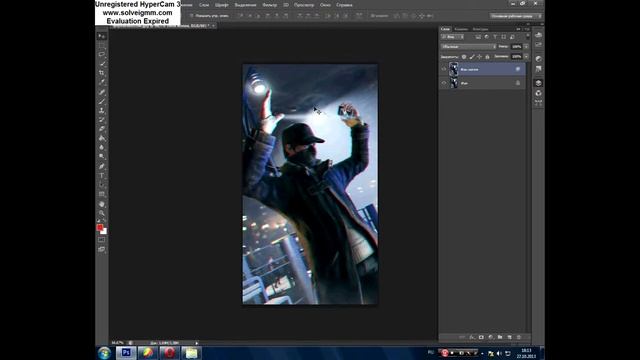Open the Select menu
Screen dimensions: 640x360
click(x=245, y=5)
